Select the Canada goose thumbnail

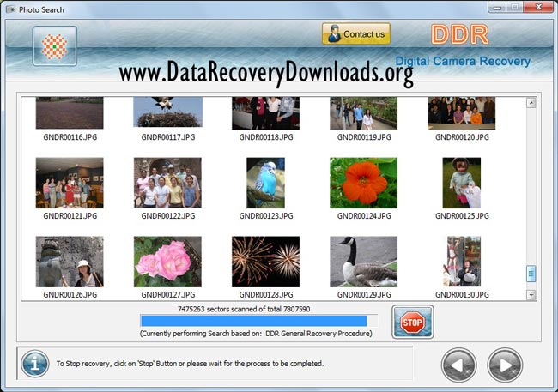coord(364,262)
